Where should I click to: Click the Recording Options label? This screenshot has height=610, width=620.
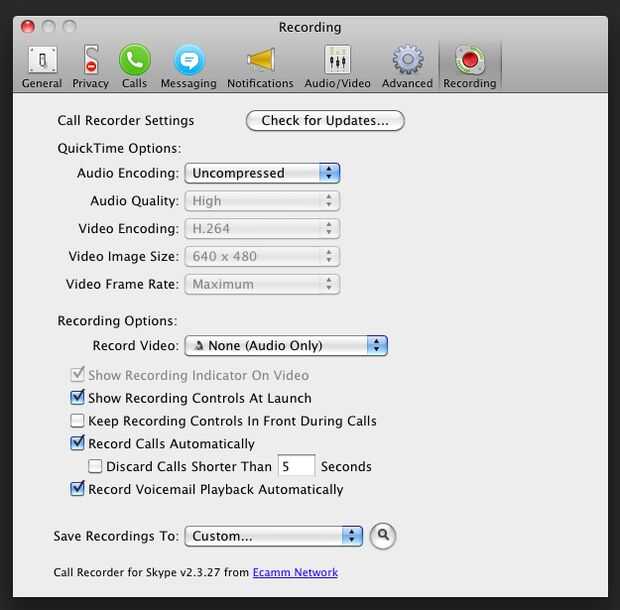117,321
